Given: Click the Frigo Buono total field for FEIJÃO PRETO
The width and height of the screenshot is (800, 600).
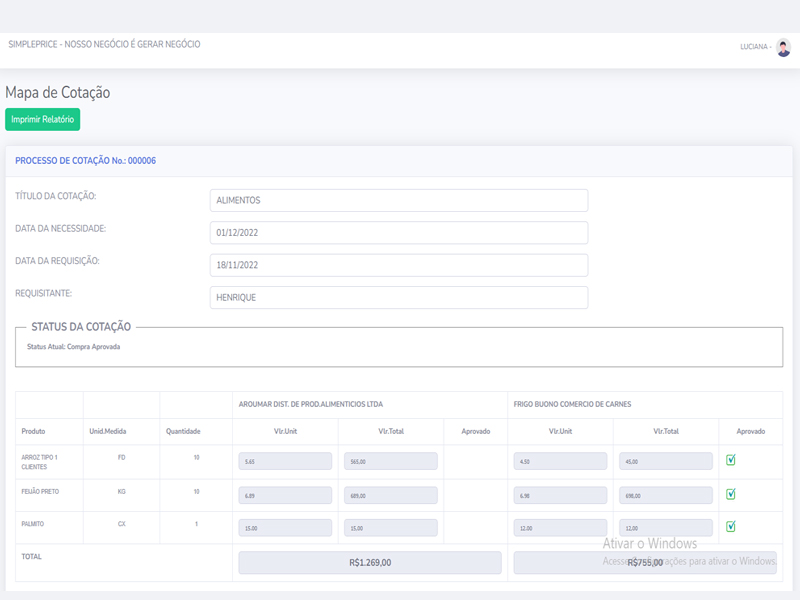Looking at the screenshot, I should (666, 495).
